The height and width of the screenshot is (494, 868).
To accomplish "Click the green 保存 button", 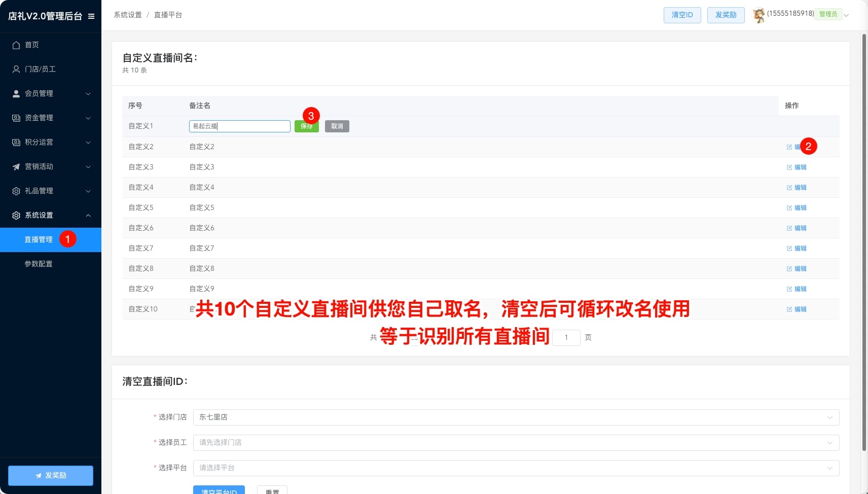I will point(306,127).
